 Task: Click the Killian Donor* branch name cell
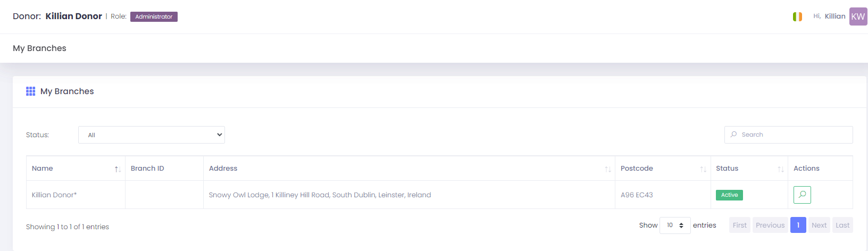click(x=76, y=195)
